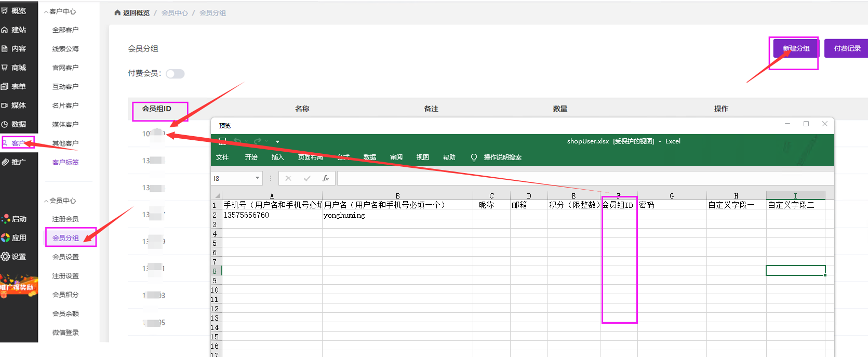Toggle the 付费会员 switch
868x357 pixels.
(x=175, y=74)
